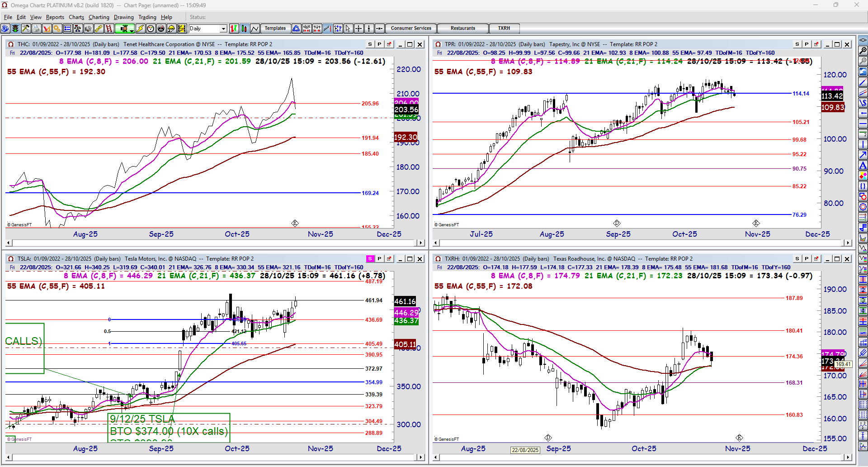Image resolution: width=868 pixels, height=467 pixels.
Task: Open the Daily timeframe dropdown
Action: tap(223, 29)
